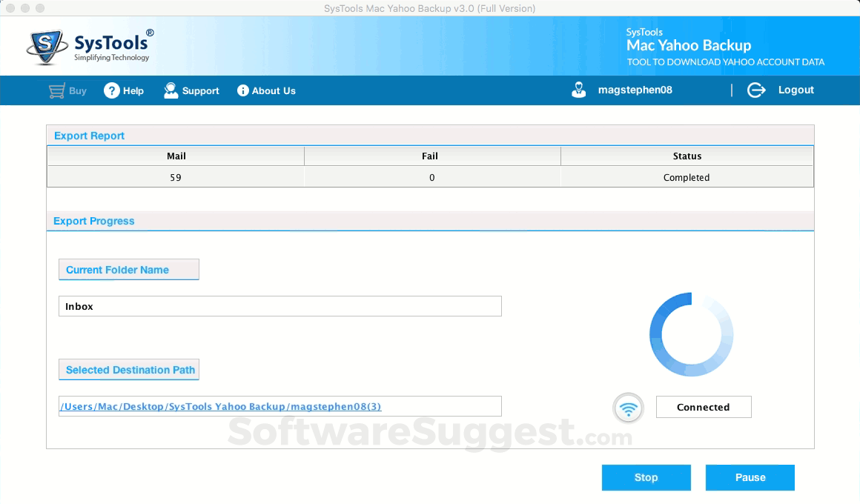This screenshot has height=504, width=860.
Task: Click the Current Folder Name label
Action: click(x=129, y=270)
